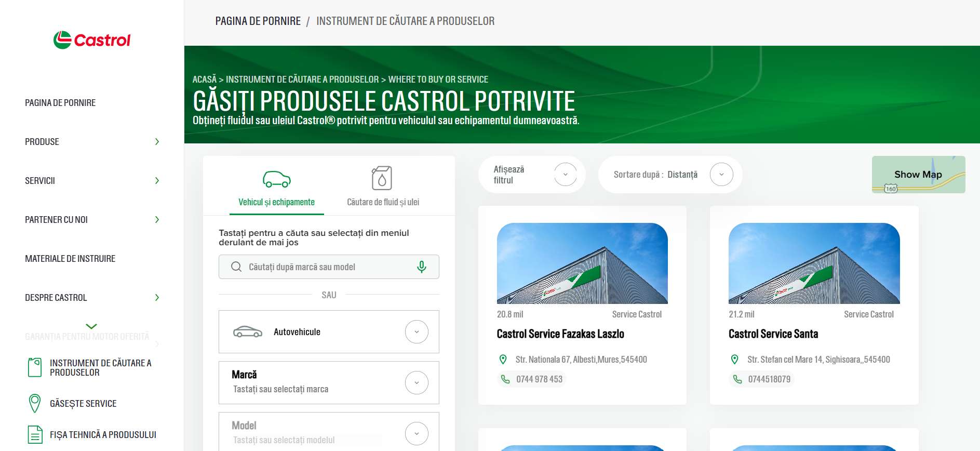Open Materiale de instruire in the sidebar

click(70, 259)
